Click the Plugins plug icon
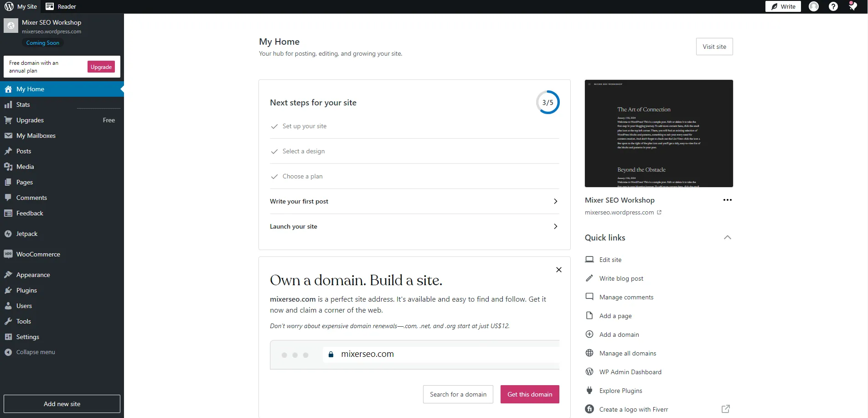This screenshot has width=868, height=418. (8, 290)
